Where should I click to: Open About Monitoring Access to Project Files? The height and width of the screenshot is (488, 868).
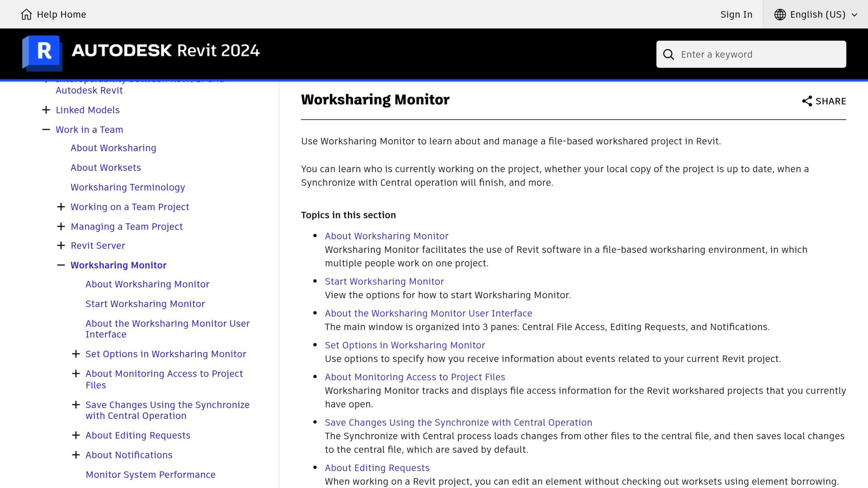[x=415, y=377]
